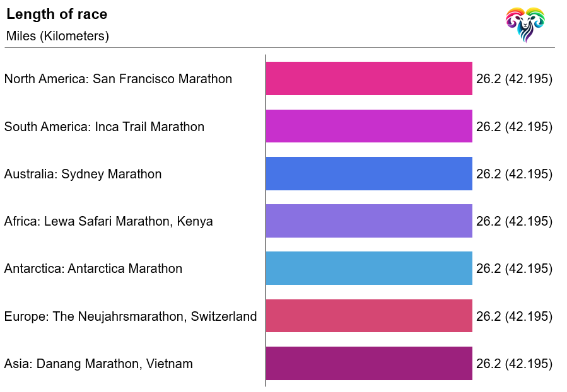Viewport: 567px width, 392px height.
Task: Click the "Australia: Sydney Marathon" label
Action: [83, 174]
